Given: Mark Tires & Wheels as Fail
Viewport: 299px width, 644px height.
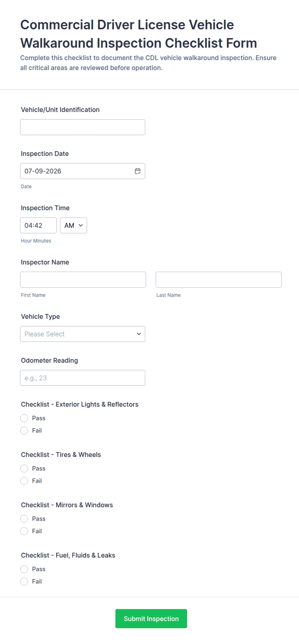Looking at the screenshot, I should pyautogui.click(x=24, y=481).
